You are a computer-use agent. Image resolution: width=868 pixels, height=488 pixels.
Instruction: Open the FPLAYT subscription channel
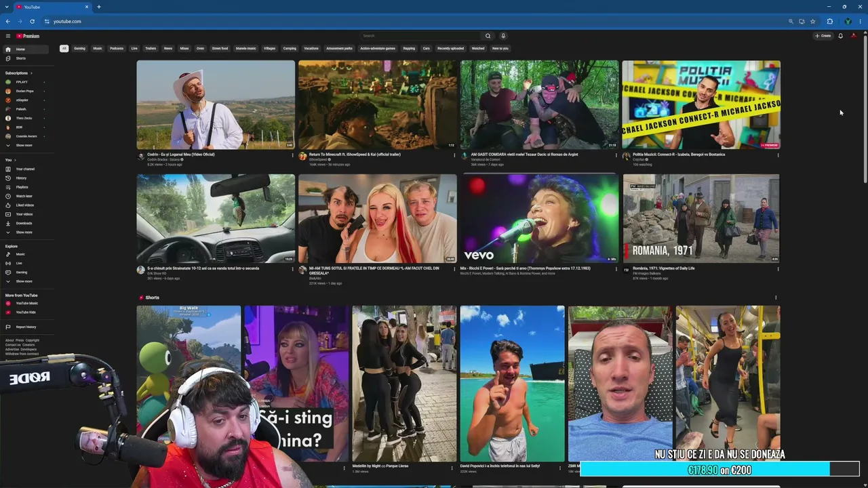tap(25, 82)
